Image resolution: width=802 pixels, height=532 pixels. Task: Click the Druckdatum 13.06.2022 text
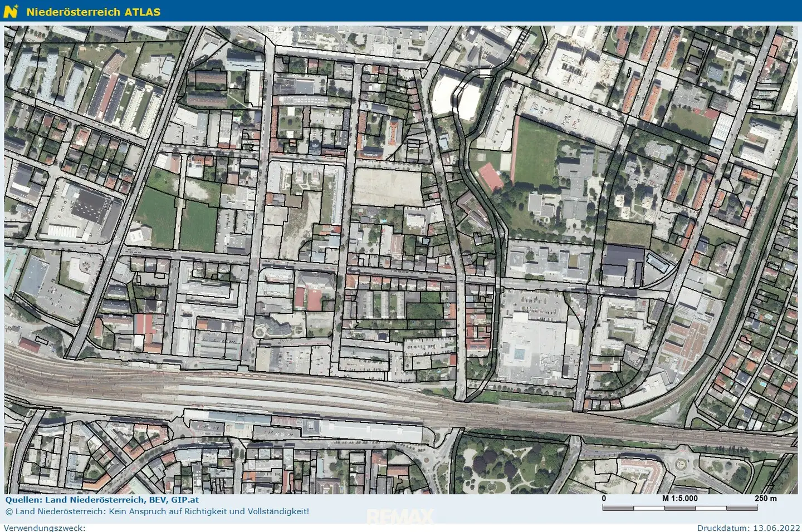pyautogui.click(x=748, y=528)
